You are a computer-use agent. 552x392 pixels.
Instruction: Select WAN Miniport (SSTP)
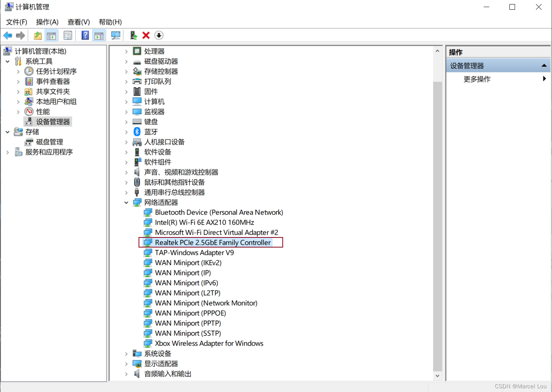pos(188,333)
